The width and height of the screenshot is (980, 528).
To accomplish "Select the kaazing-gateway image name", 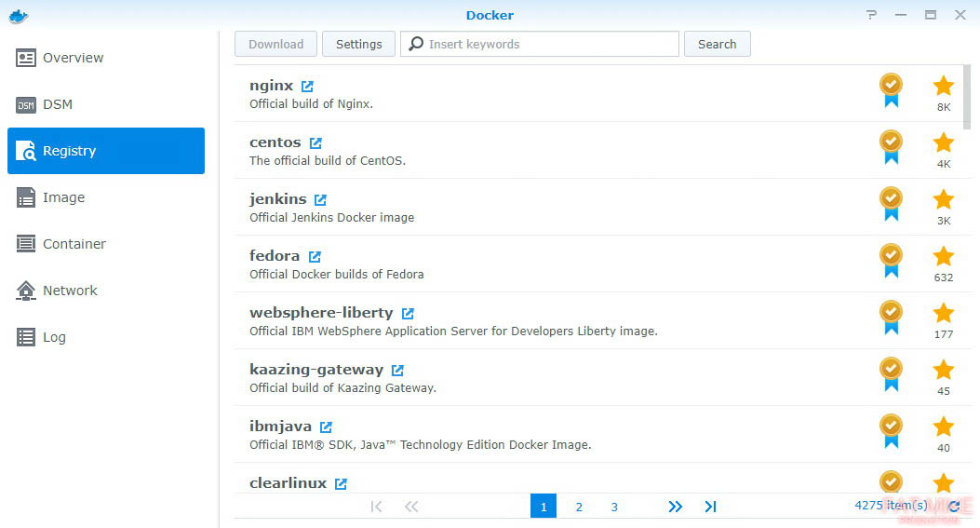I will (x=316, y=370).
